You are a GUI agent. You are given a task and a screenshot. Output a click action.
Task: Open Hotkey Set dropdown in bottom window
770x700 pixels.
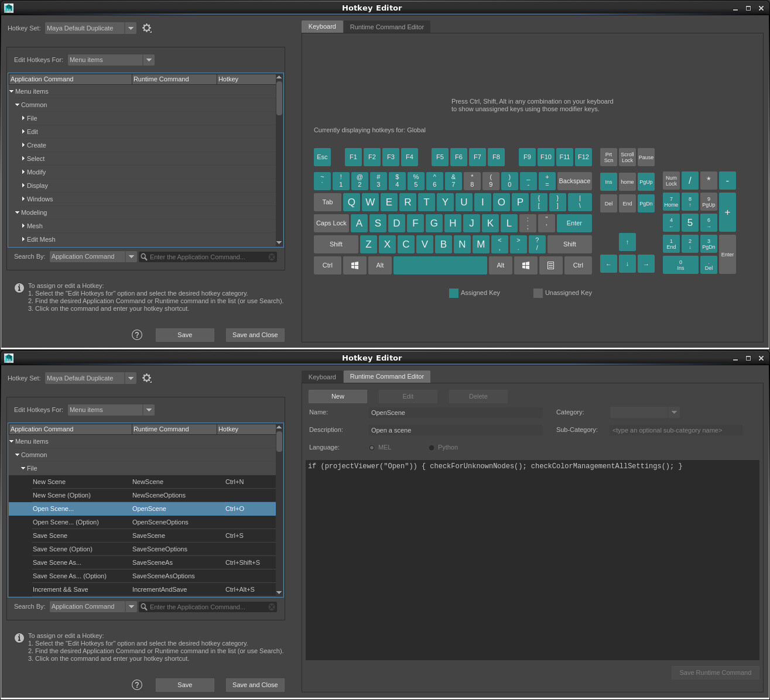coord(91,378)
